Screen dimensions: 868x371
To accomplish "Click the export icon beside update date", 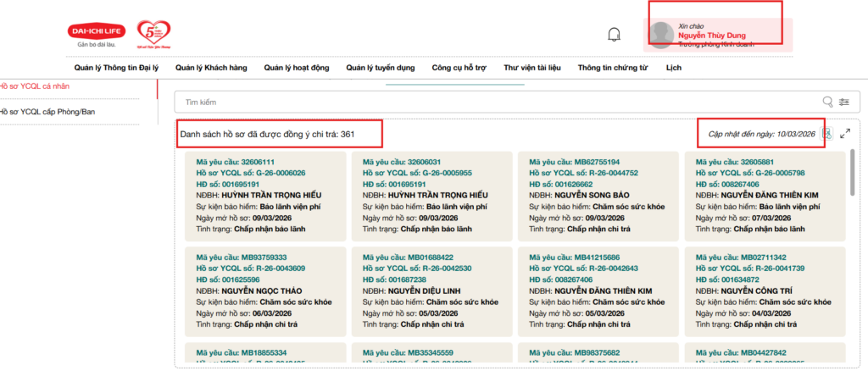I will [827, 134].
